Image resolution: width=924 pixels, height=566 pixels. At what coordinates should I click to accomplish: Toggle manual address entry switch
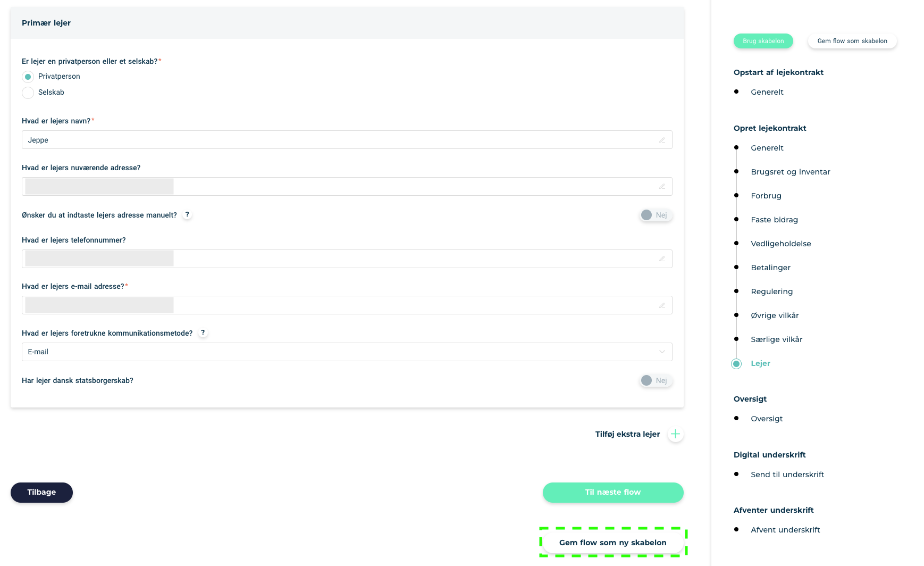(x=656, y=215)
